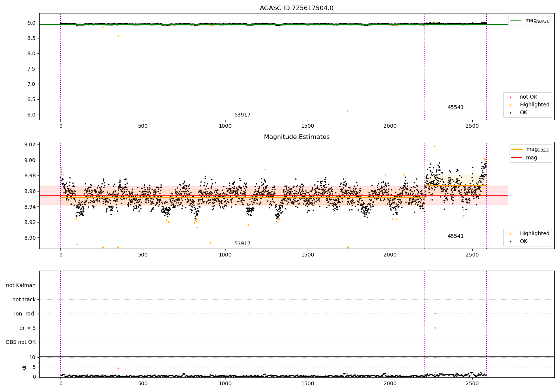Select the 'AGASC ID 725617504.0' plot title
Image resolution: width=560 pixels, height=392 pixels.
(296, 8)
